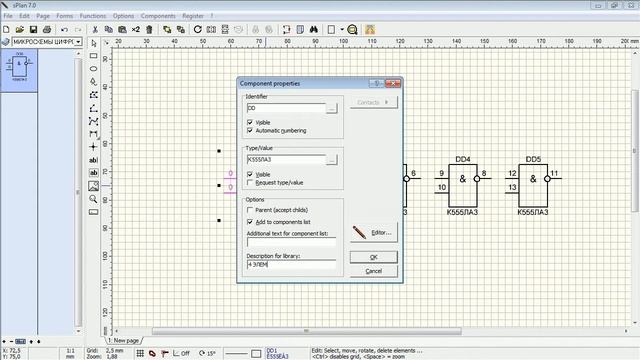Open the File menu

(8, 16)
